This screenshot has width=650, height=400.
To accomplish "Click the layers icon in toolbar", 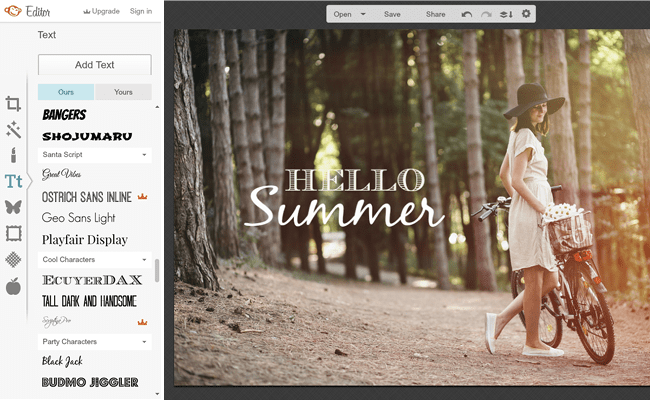I will [506, 14].
